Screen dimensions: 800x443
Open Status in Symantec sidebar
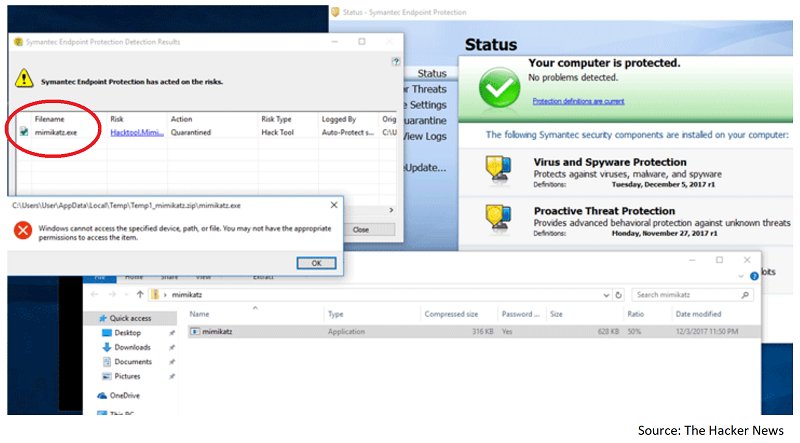point(432,73)
